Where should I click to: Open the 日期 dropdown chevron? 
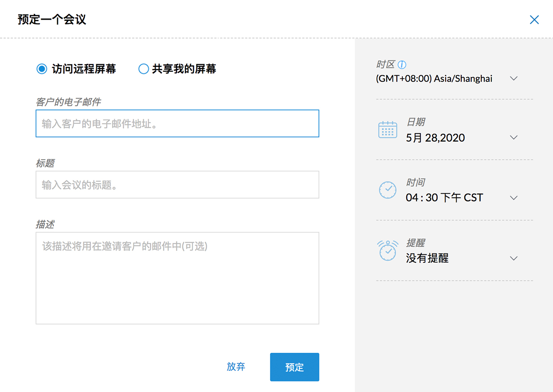[x=514, y=138]
